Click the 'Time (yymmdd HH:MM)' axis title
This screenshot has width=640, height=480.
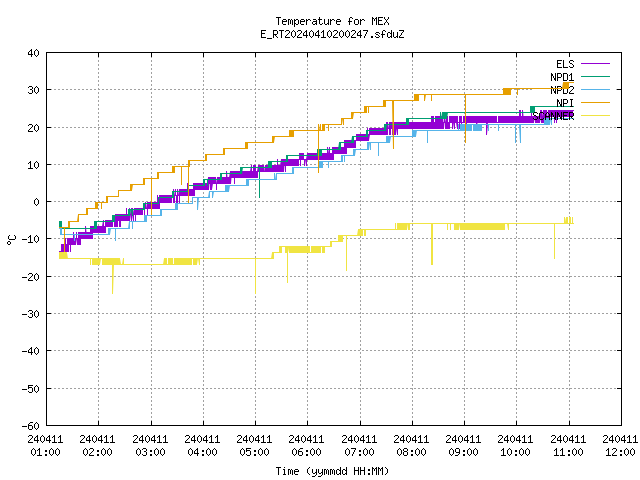point(332,471)
